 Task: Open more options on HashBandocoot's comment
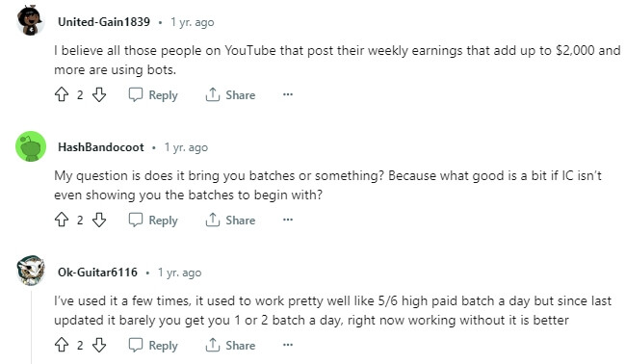tap(288, 220)
